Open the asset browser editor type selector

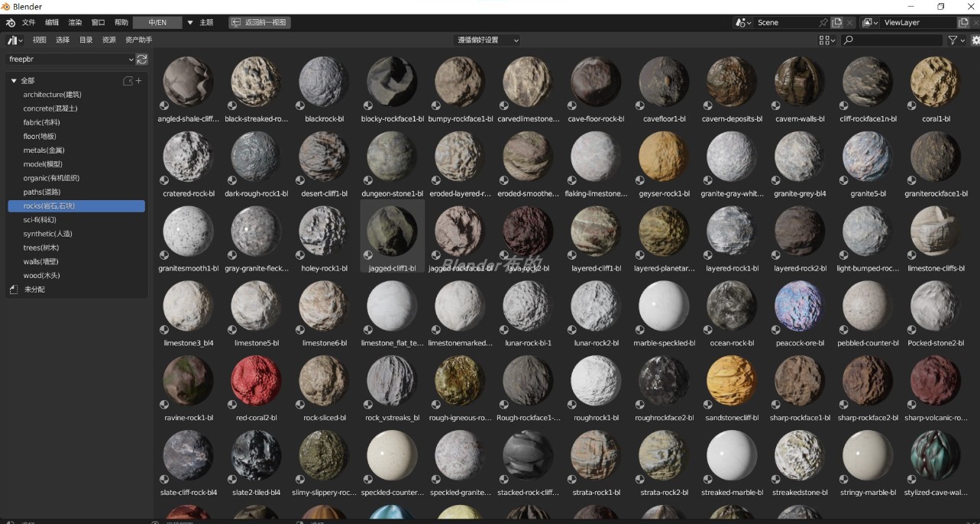15,40
